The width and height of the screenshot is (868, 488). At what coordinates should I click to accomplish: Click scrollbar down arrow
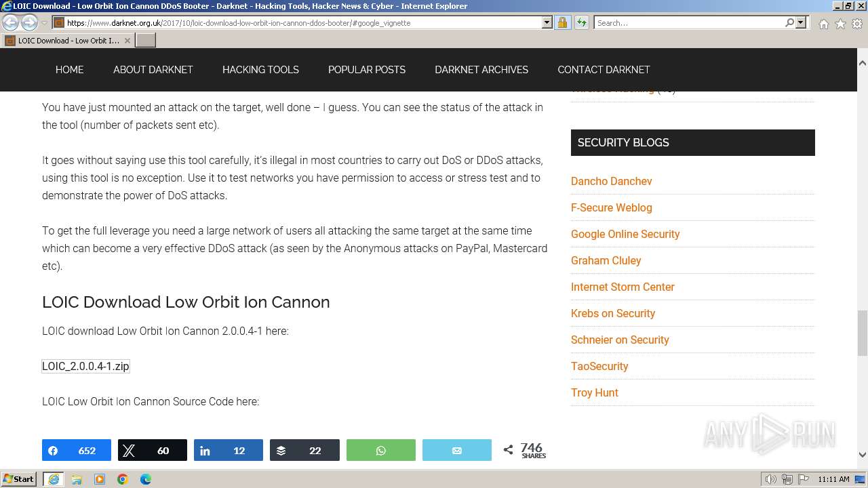click(862, 455)
